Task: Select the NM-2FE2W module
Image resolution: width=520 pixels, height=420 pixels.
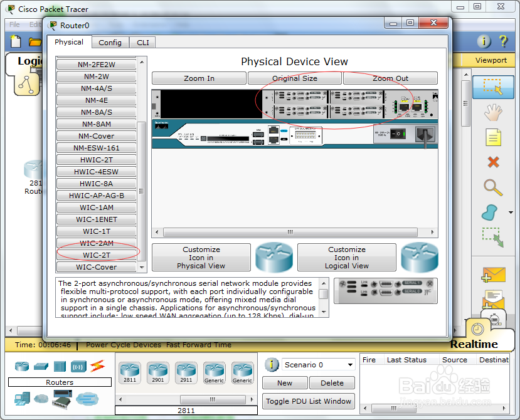Action: 96,65
